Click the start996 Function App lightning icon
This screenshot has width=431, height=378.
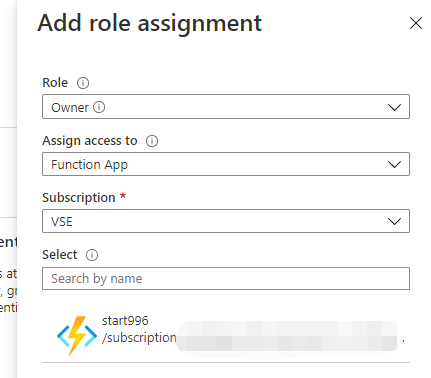click(x=77, y=335)
